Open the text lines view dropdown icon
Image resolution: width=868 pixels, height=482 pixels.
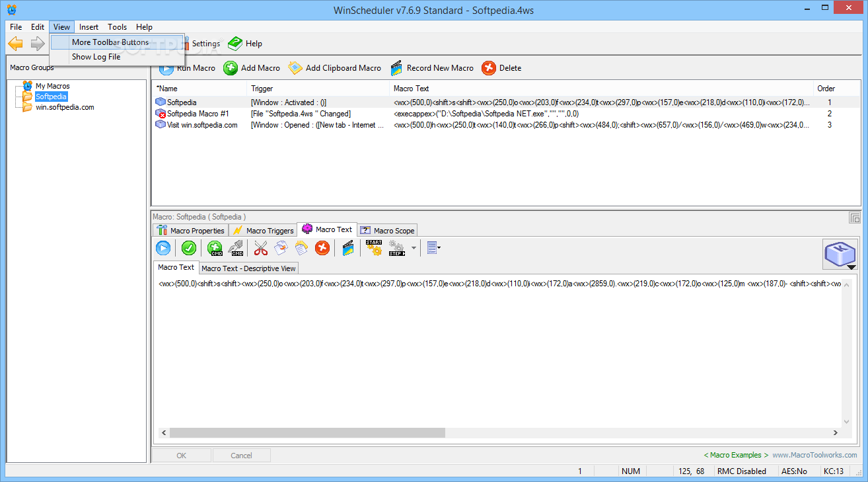point(434,248)
